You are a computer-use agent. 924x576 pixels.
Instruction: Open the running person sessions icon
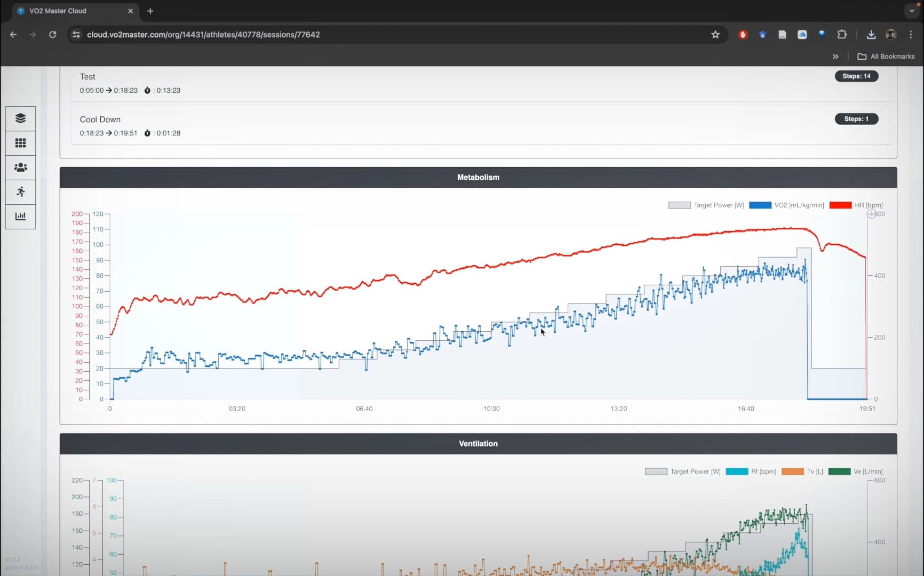pyautogui.click(x=20, y=192)
